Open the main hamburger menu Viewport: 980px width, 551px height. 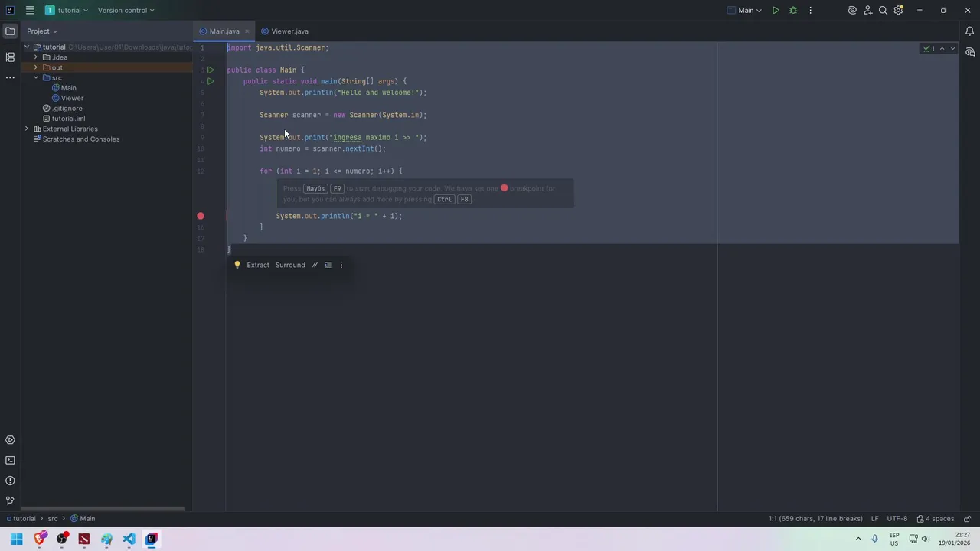click(x=29, y=10)
